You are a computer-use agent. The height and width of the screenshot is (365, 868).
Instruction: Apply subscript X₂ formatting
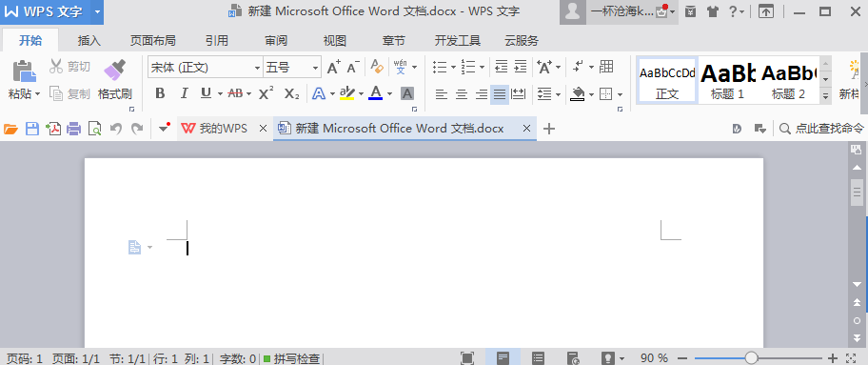(x=292, y=93)
